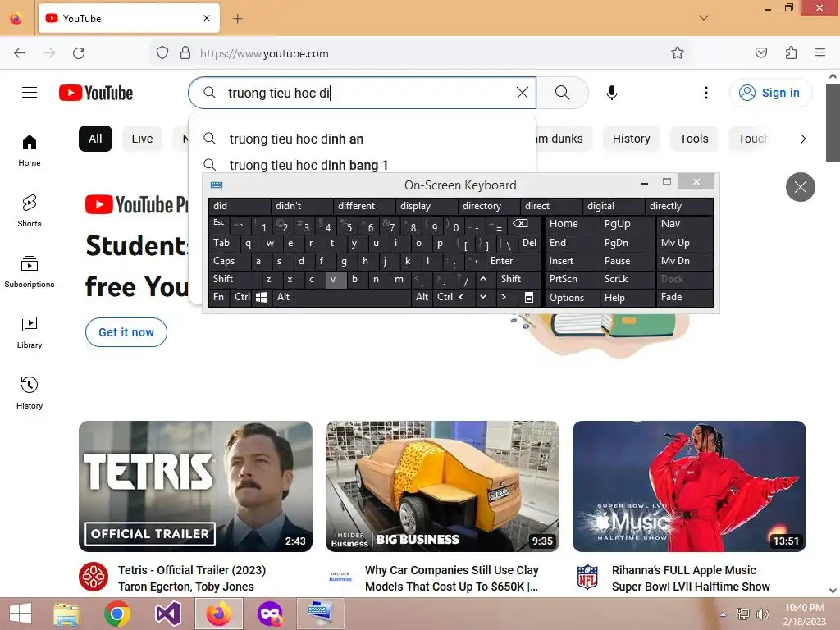
Task: Toggle the left Ctrl key on the on-screen keyboard
Action: pos(241,297)
